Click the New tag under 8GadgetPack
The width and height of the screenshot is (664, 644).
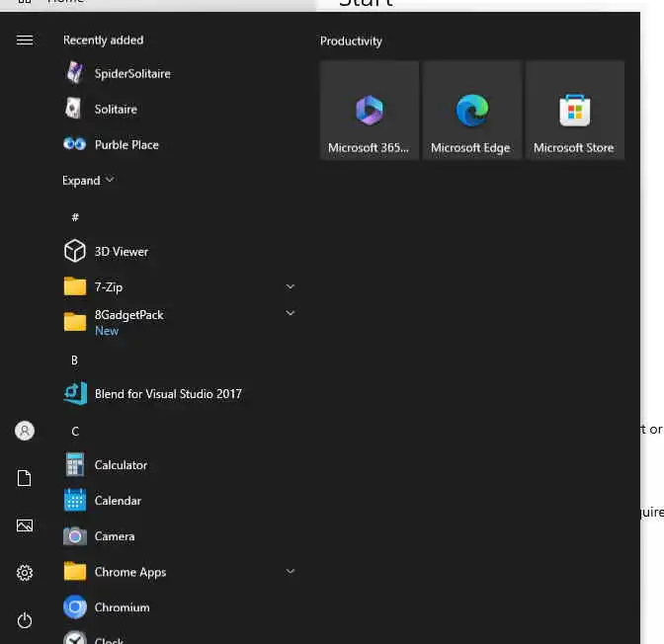click(107, 331)
